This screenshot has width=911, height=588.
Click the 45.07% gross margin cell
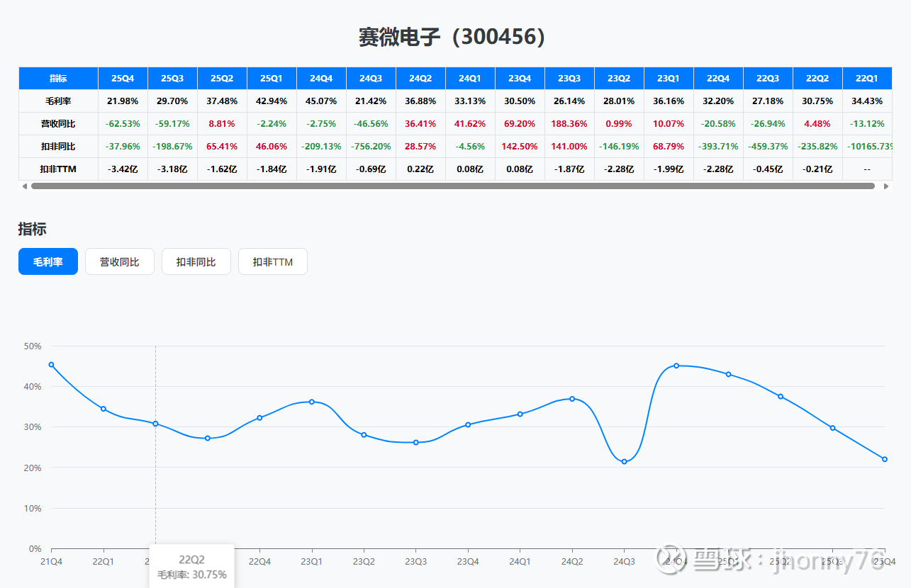(x=322, y=101)
